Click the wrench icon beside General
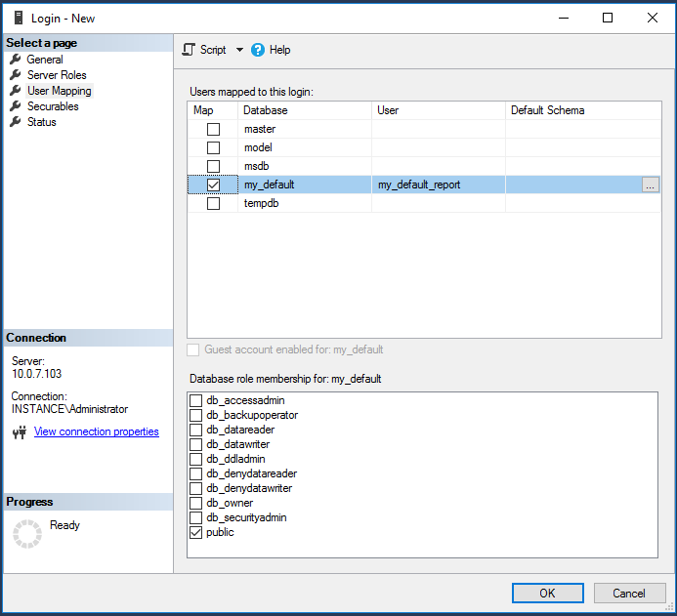 point(16,60)
